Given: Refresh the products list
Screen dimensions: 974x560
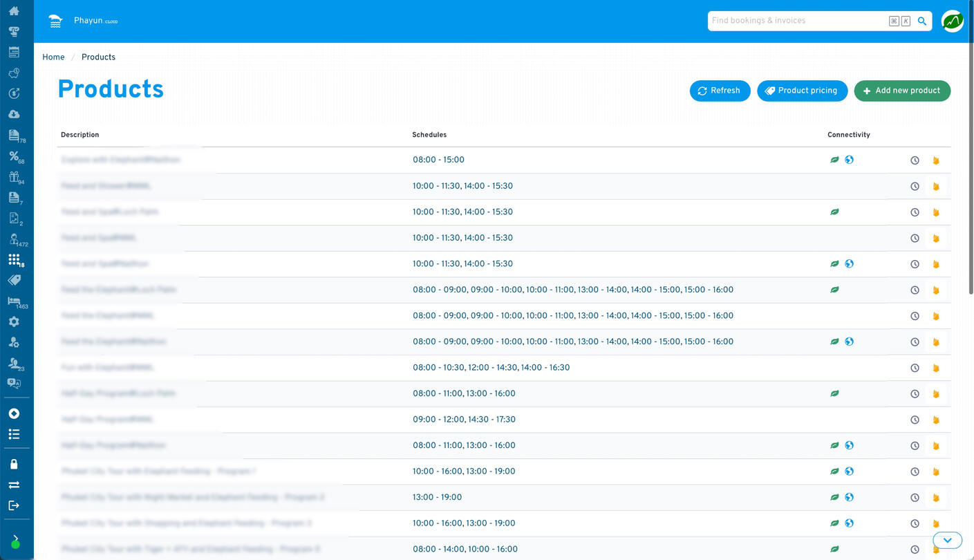Looking at the screenshot, I should [x=720, y=91].
